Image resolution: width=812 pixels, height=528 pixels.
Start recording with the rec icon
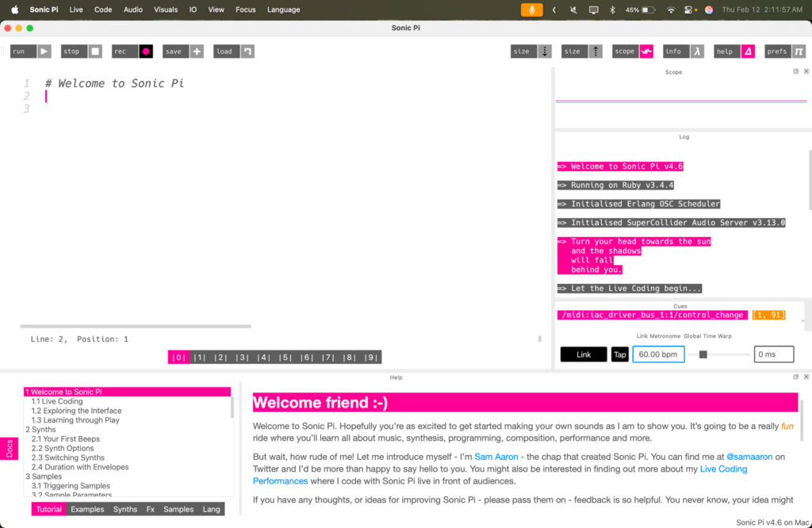coord(146,51)
